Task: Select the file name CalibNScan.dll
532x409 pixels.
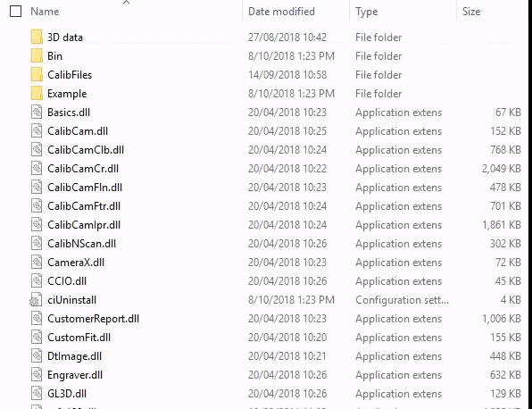Action: pyautogui.click(x=82, y=244)
